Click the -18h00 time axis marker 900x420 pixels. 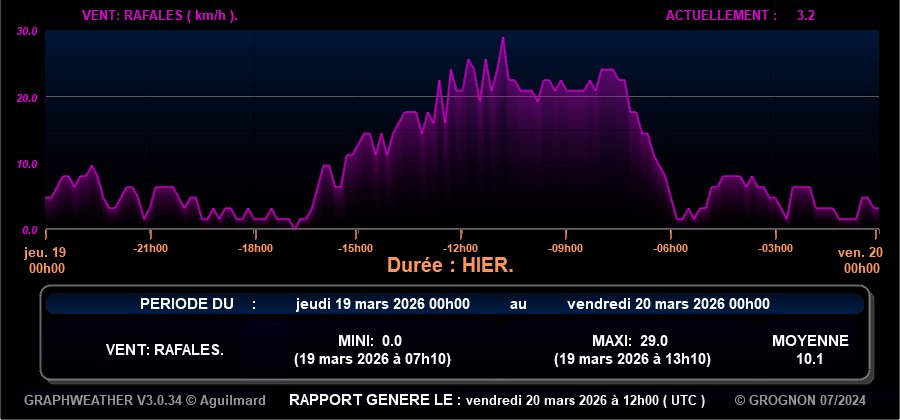(254, 248)
